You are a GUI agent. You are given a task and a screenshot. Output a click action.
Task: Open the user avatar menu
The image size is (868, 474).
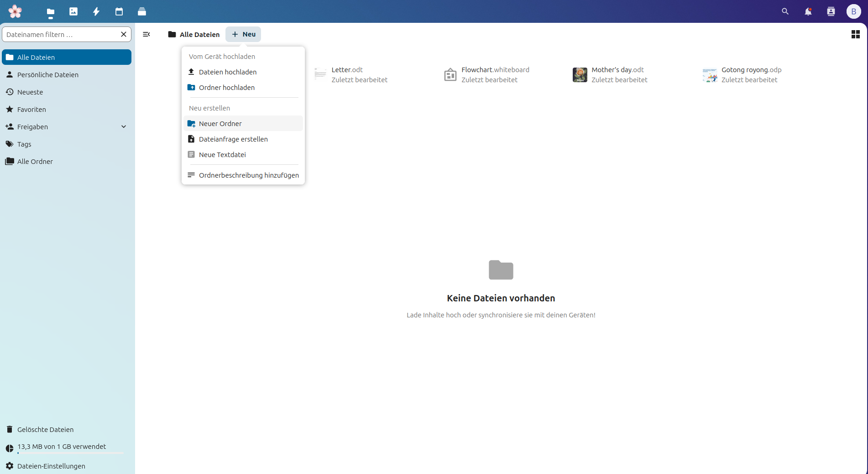coord(853,11)
